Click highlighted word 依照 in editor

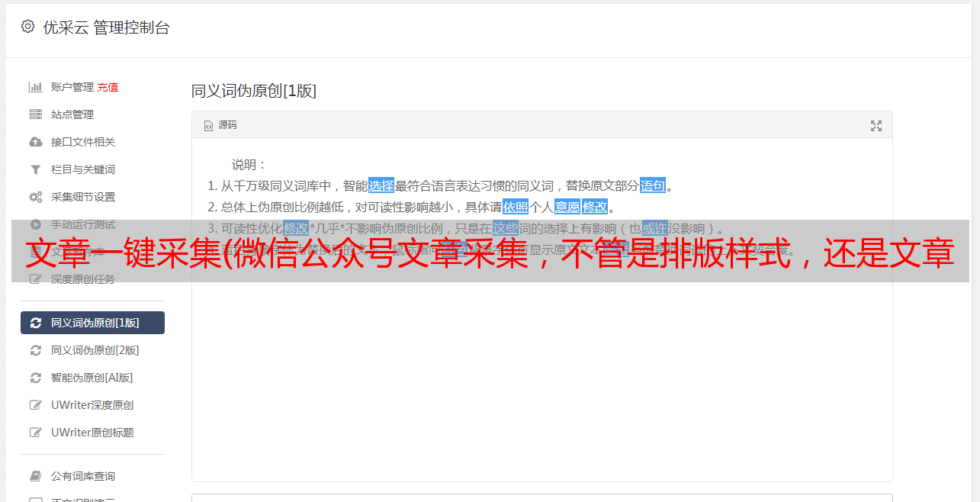516,207
